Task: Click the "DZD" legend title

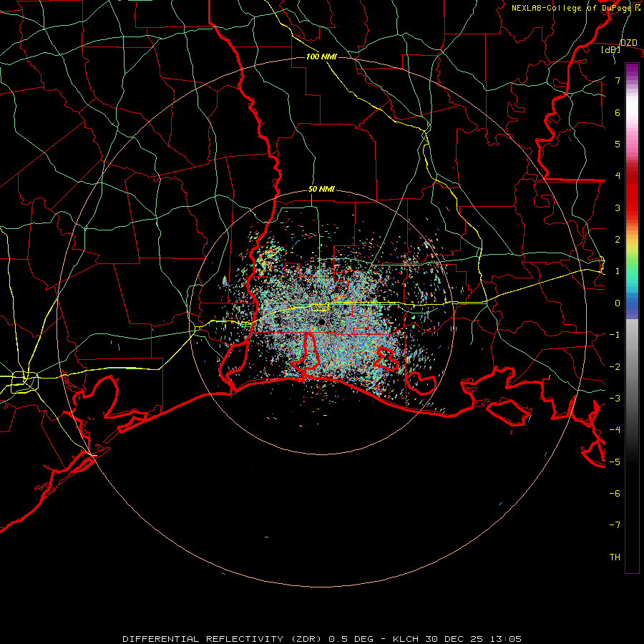Action: click(628, 43)
